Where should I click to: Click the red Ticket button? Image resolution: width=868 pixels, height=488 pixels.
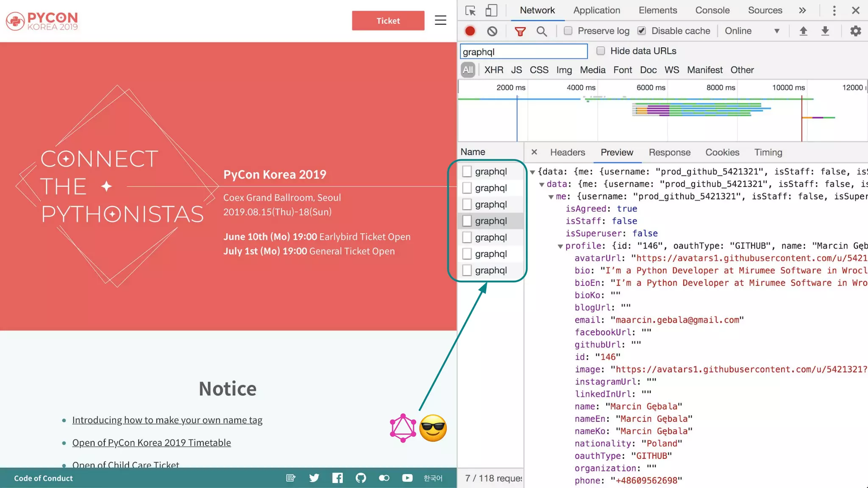pyautogui.click(x=388, y=21)
